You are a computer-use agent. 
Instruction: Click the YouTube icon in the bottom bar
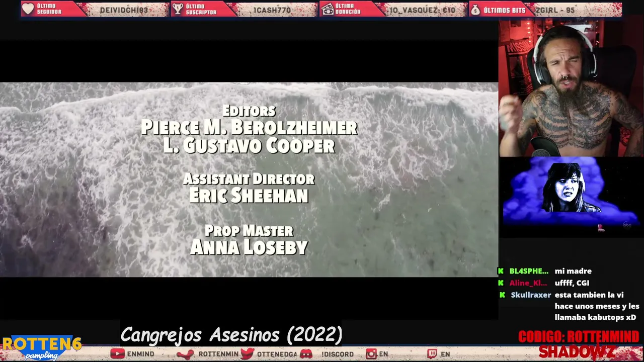pyautogui.click(x=117, y=354)
